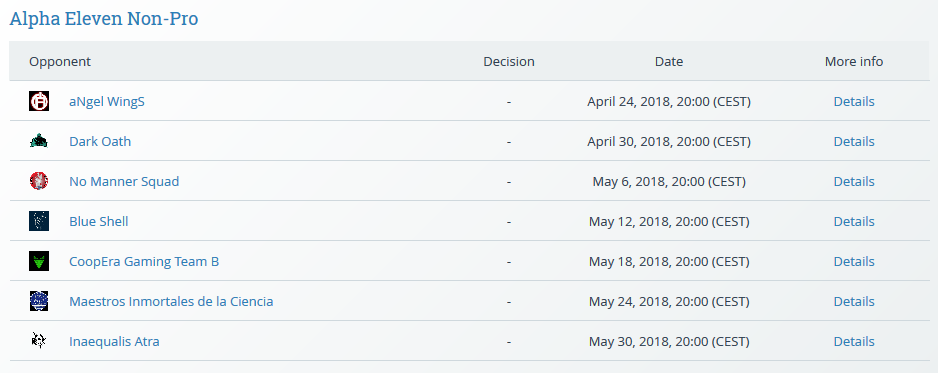
Task: Click Maestros Inmortales de la Ciencia logo
Action: [39, 301]
